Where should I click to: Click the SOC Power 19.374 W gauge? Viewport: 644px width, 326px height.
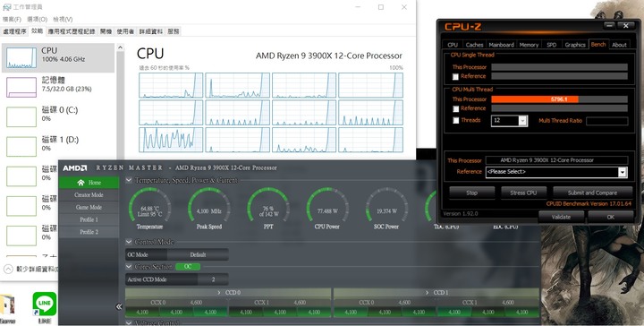pos(386,208)
